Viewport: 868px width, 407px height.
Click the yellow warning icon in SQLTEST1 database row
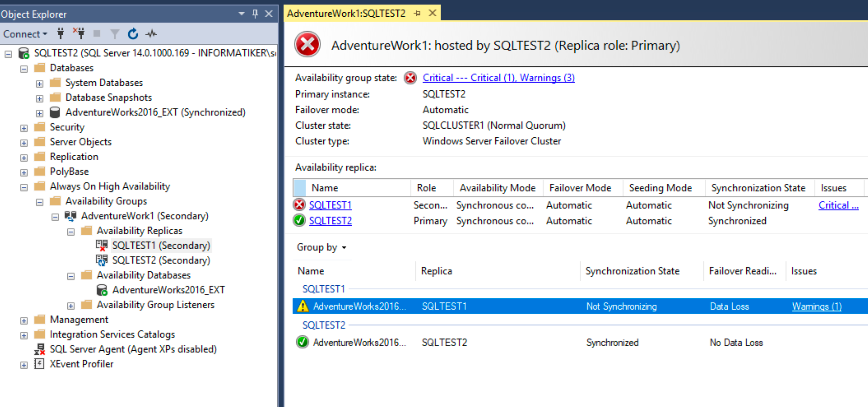tap(303, 306)
